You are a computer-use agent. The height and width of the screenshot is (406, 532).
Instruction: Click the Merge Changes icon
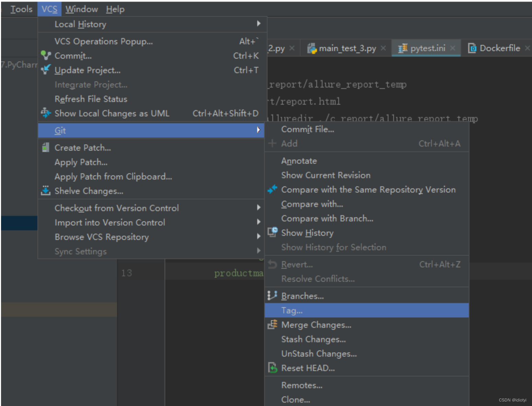(272, 324)
